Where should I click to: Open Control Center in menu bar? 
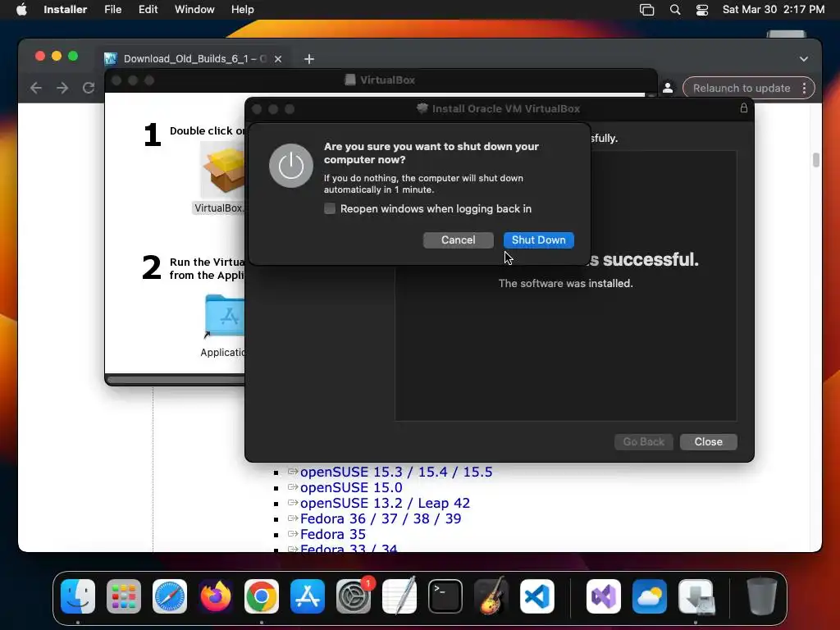pyautogui.click(x=702, y=10)
